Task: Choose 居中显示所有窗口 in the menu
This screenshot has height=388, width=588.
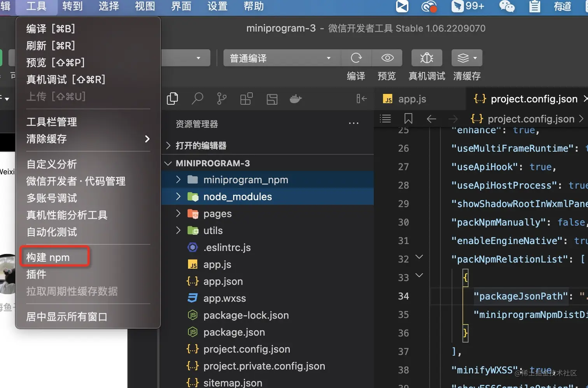Action: coord(88,317)
